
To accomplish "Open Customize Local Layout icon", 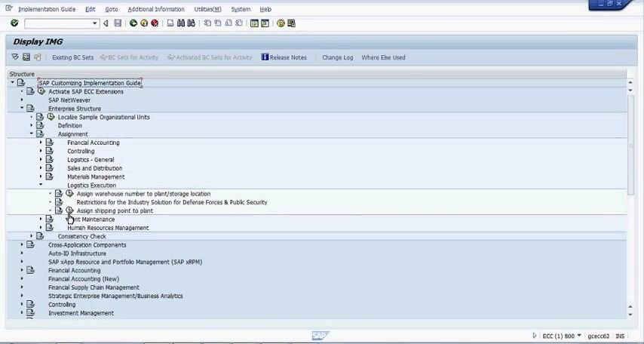I will [291, 23].
